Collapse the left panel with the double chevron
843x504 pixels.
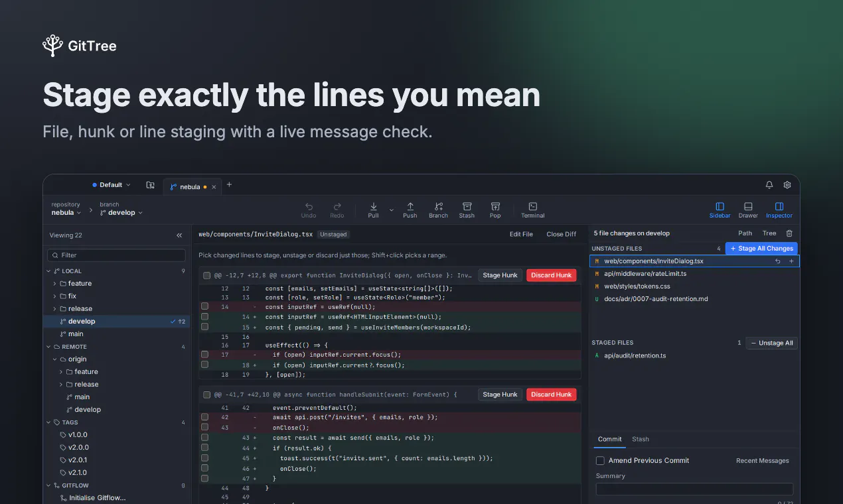179,235
